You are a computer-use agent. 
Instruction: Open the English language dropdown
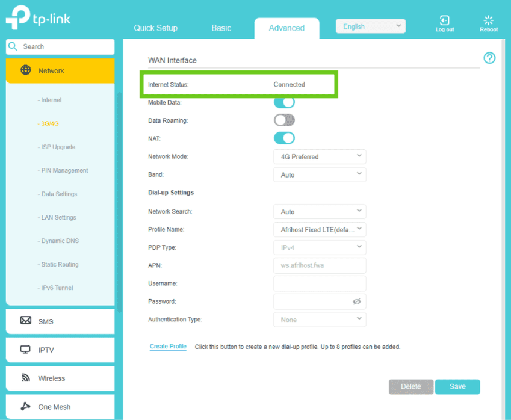click(x=370, y=26)
